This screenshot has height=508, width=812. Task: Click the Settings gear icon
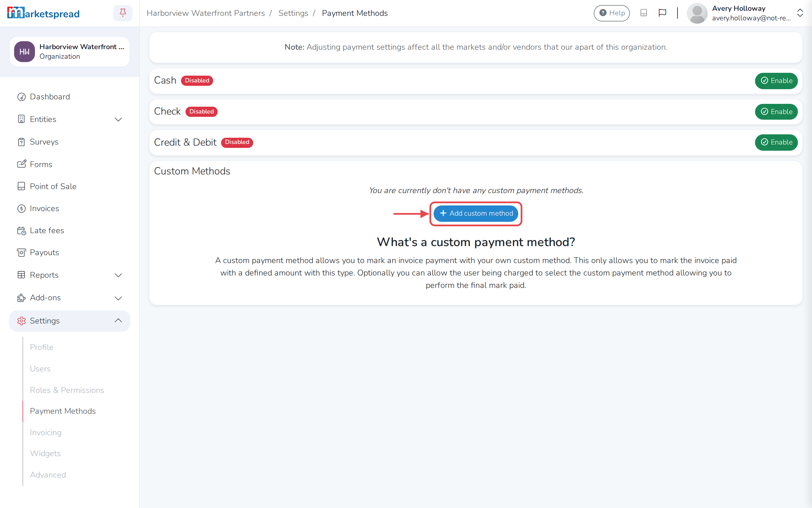click(x=21, y=321)
